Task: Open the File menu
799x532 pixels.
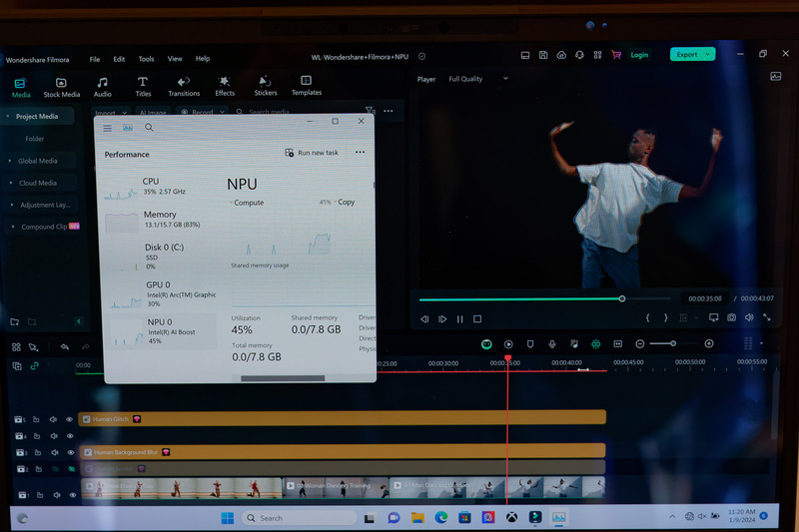Action: [95, 59]
